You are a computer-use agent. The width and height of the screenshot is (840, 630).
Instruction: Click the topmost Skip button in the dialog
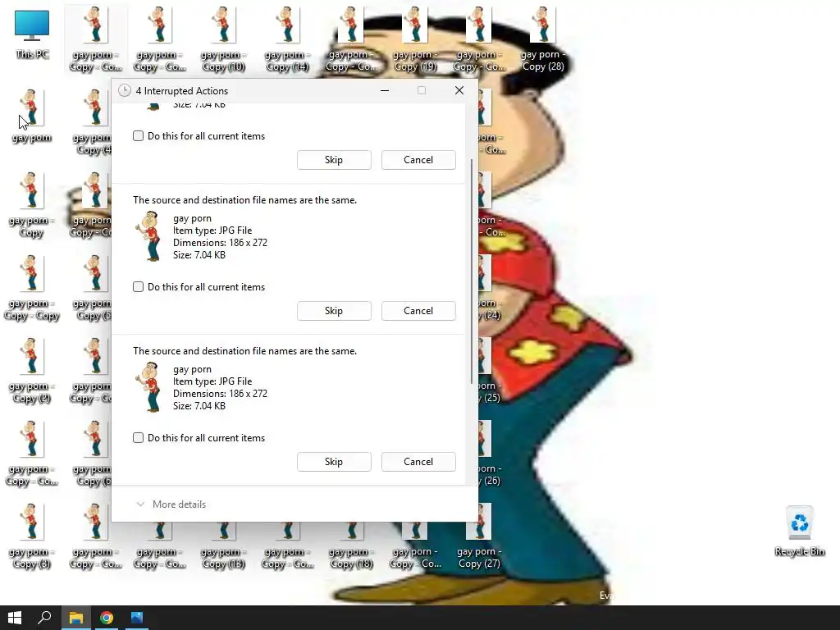[x=334, y=160]
